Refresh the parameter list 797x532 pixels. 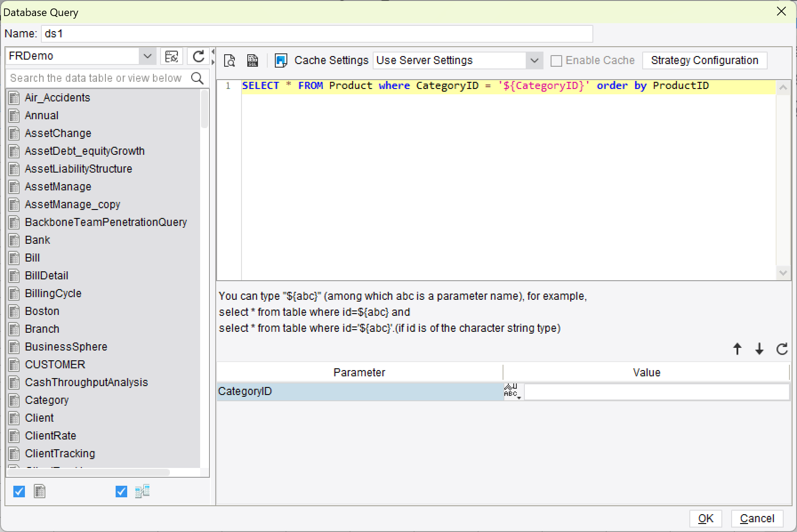click(781, 349)
